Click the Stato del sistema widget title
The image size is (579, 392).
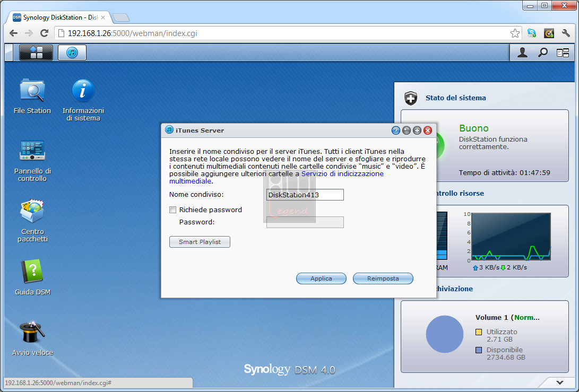pos(456,98)
